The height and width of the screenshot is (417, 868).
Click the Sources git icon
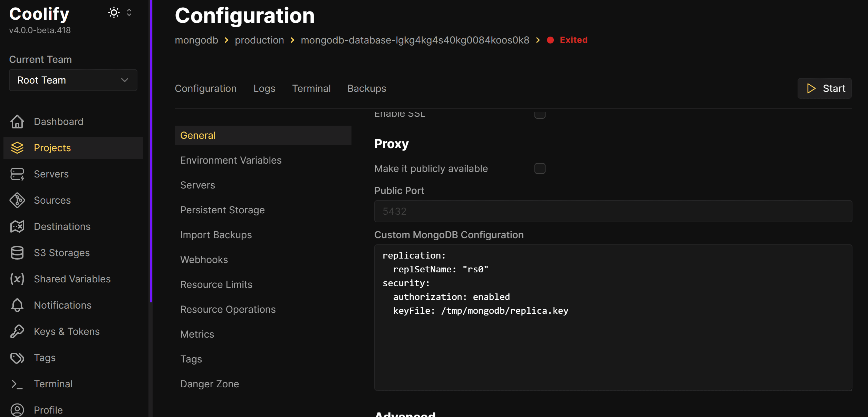tap(17, 200)
